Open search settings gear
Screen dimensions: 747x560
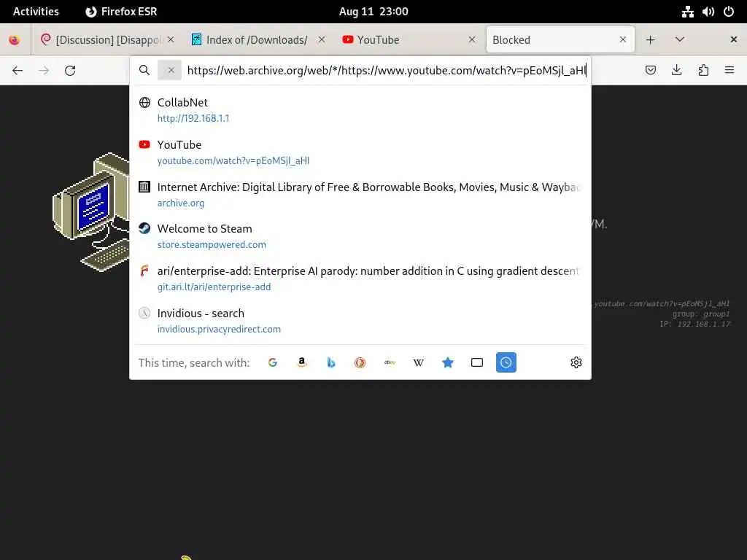576,363
